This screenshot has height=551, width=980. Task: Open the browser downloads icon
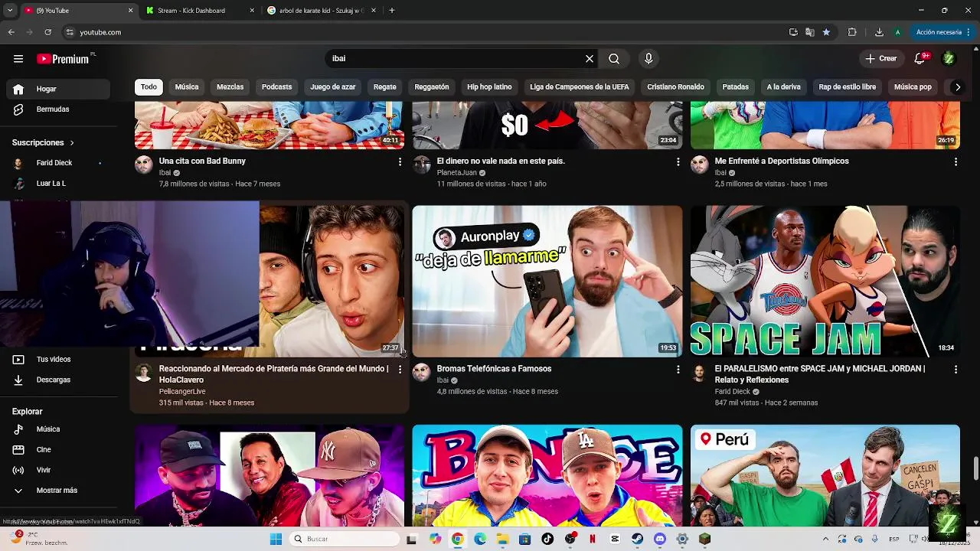point(879,32)
